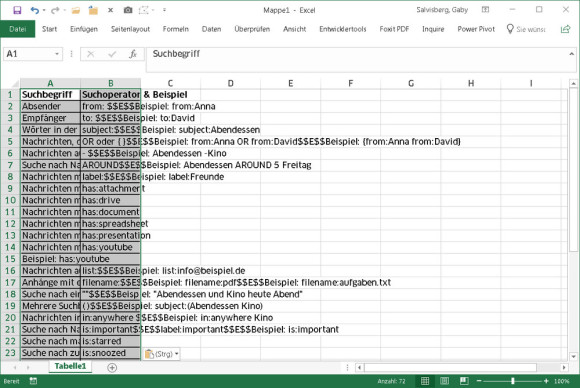Select the Tabelle1 sheet tab

tap(70, 366)
